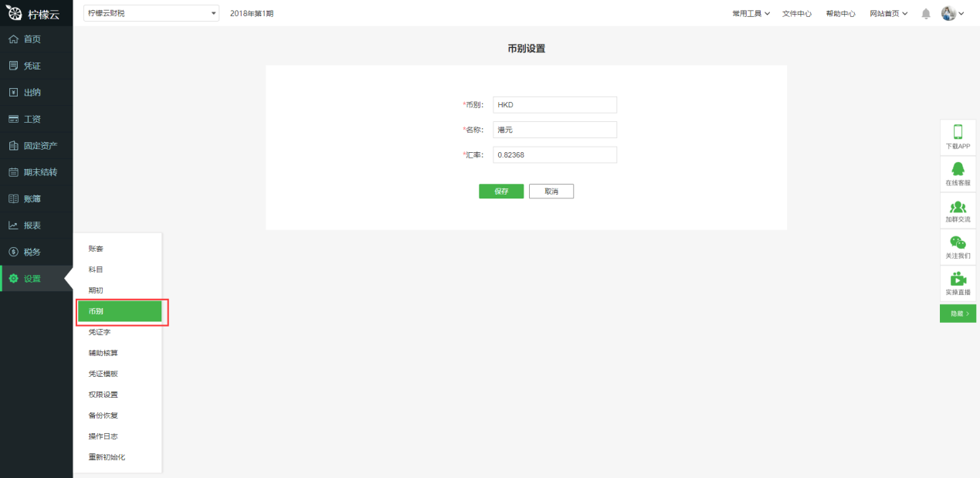The width and height of the screenshot is (980, 478).
Task: Expand the user avatar menu
Action: pos(953,13)
